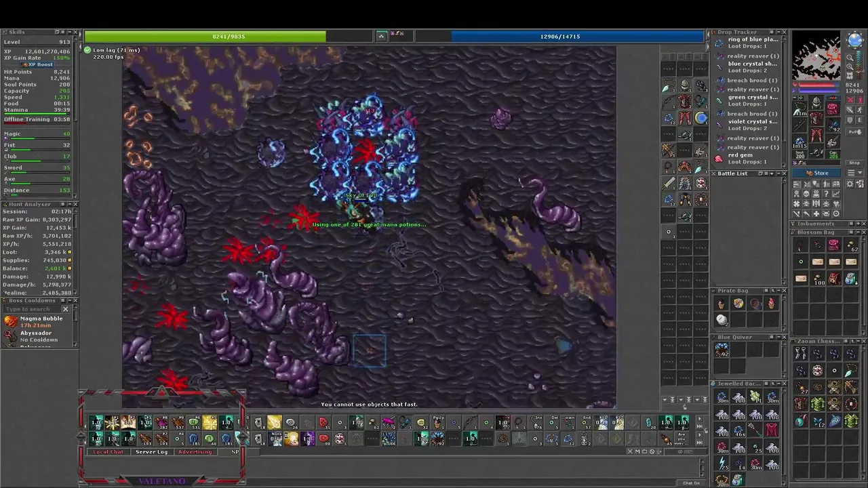Screen dimensions: 868x488
Task: Open the world map globe icon
Action: click(855, 39)
